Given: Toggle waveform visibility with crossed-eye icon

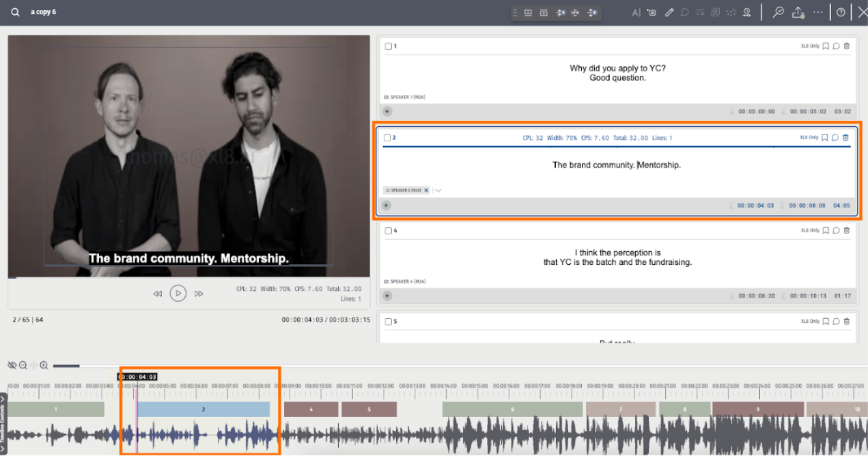Looking at the screenshot, I should [12, 365].
